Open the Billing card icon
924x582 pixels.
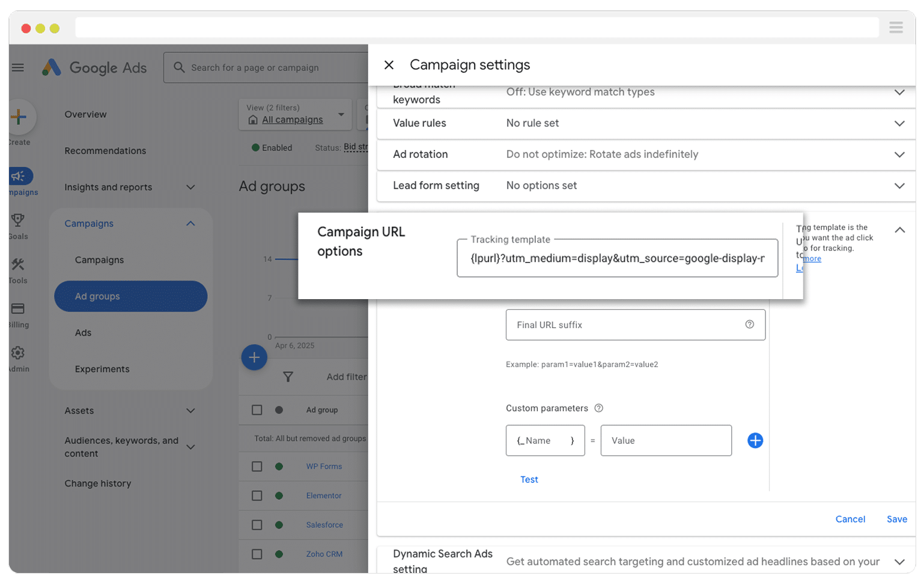tap(18, 309)
